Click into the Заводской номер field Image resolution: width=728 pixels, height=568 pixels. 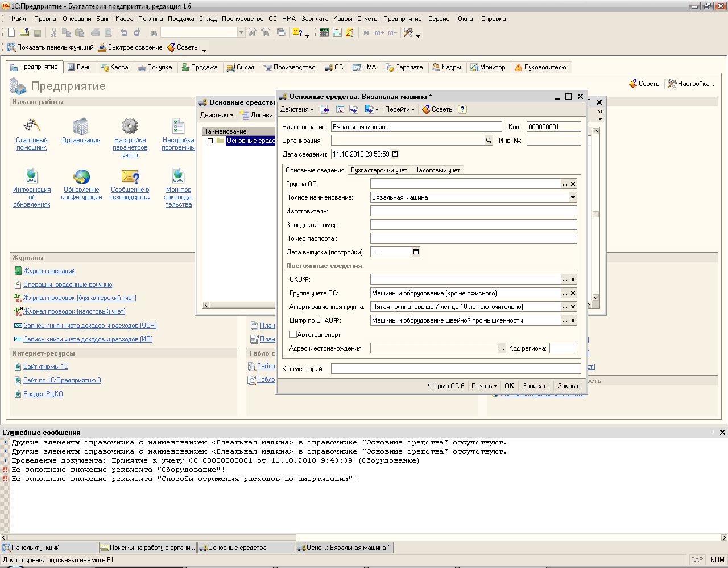(473, 225)
